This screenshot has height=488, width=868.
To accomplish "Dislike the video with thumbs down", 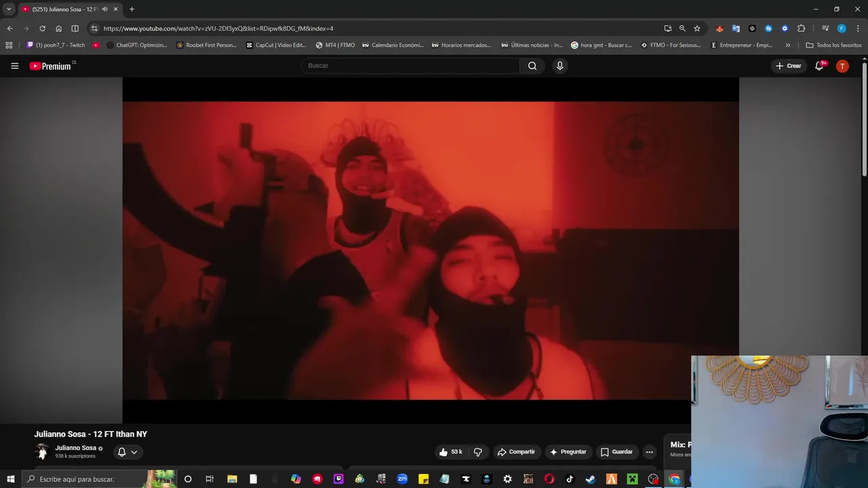I will tap(478, 452).
